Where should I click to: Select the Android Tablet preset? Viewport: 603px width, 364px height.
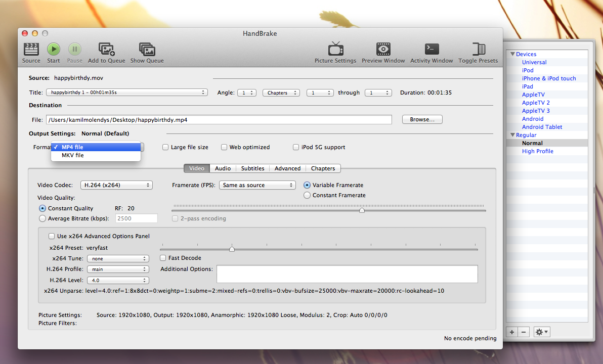(x=542, y=127)
